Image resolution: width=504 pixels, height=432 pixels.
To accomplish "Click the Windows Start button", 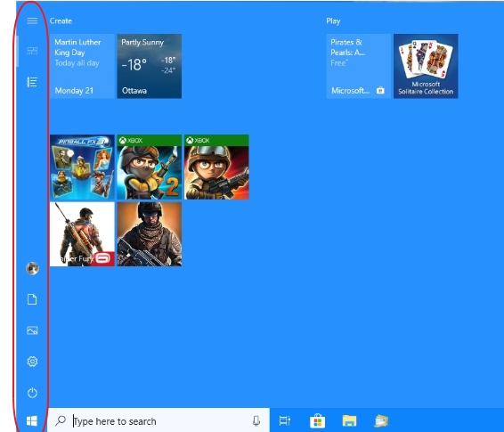I will pyautogui.click(x=32, y=420).
